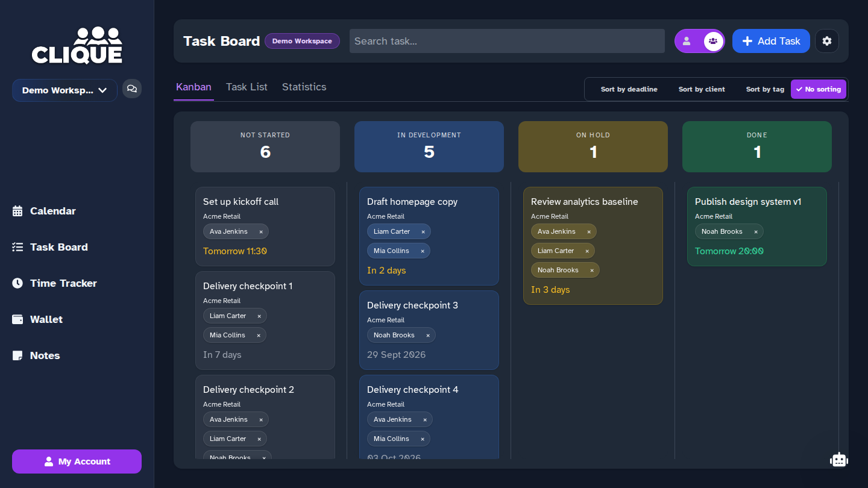Select Sort by deadline option
The width and height of the screenshot is (868, 488).
point(629,89)
